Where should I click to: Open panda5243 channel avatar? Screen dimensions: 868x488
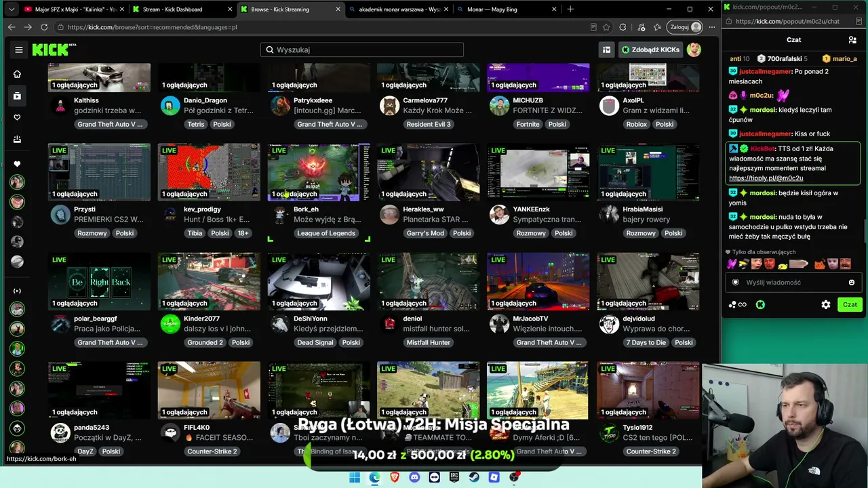tap(60, 433)
